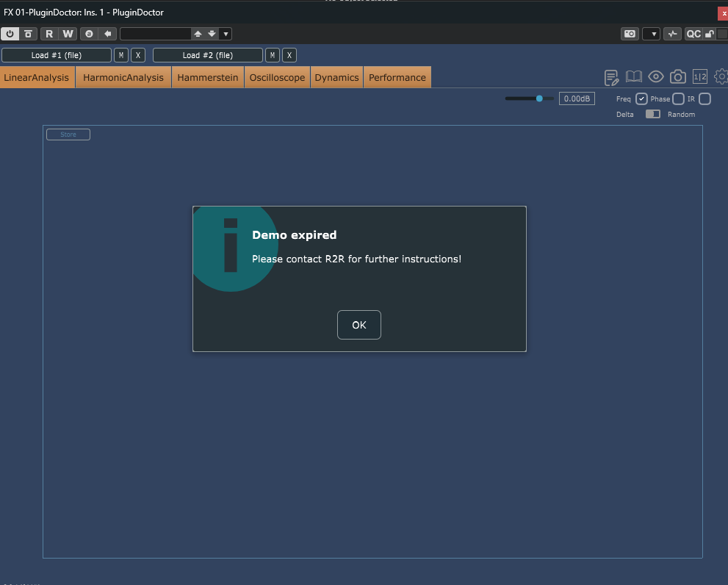Toggle the Delta/Random switch
The height and width of the screenshot is (585, 728).
(652, 114)
